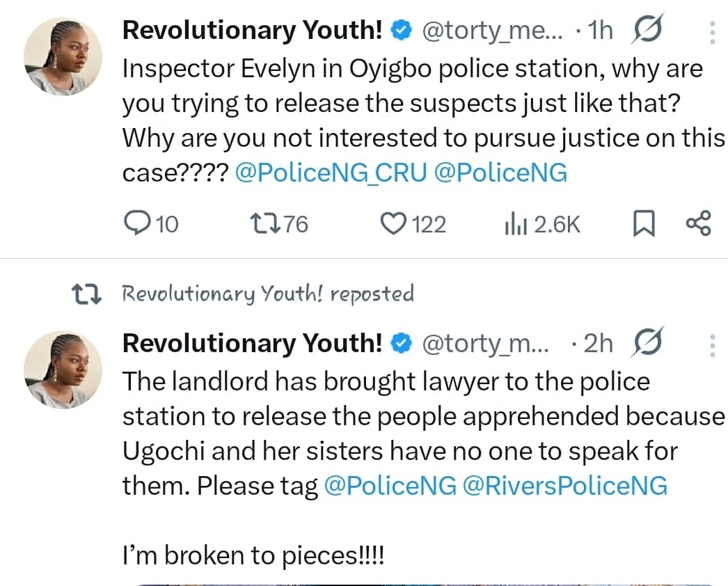
Task: Open the view analytics icon showing 2.6K
Action: click(515, 223)
